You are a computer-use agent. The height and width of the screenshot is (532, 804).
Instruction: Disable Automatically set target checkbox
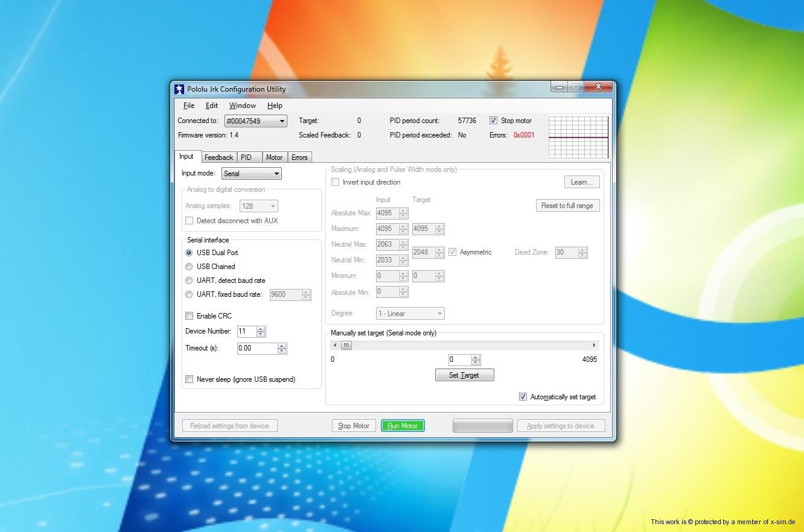pyautogui.click(x=523, y=397)
